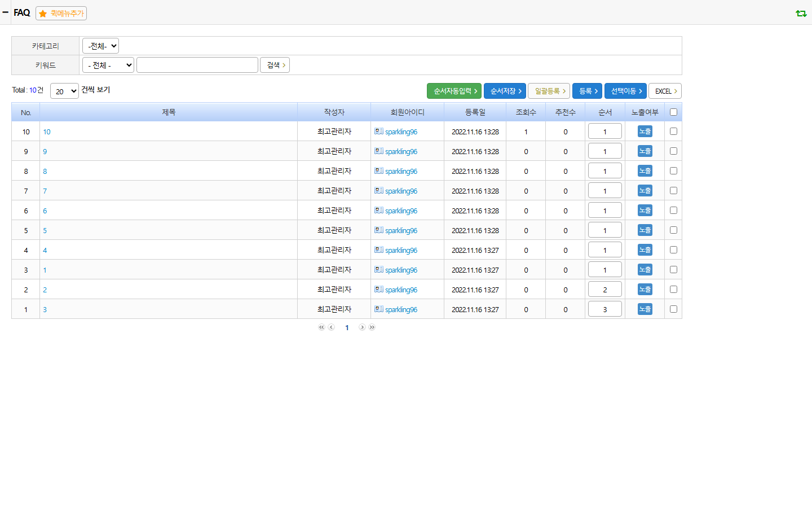Toggle the select-all header checkbox
Image resolution: width=812 pixels, height=508 pixels.
(x=673, y=112)
